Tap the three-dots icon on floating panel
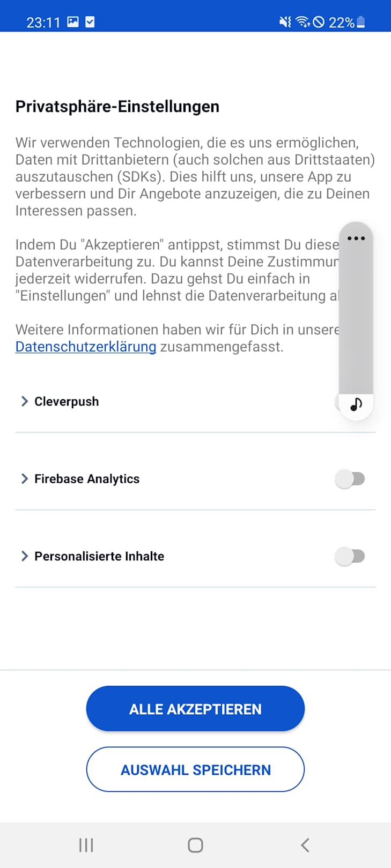Image resolution: width=391 pixels, height=868 pixels. tap(356, 238)
